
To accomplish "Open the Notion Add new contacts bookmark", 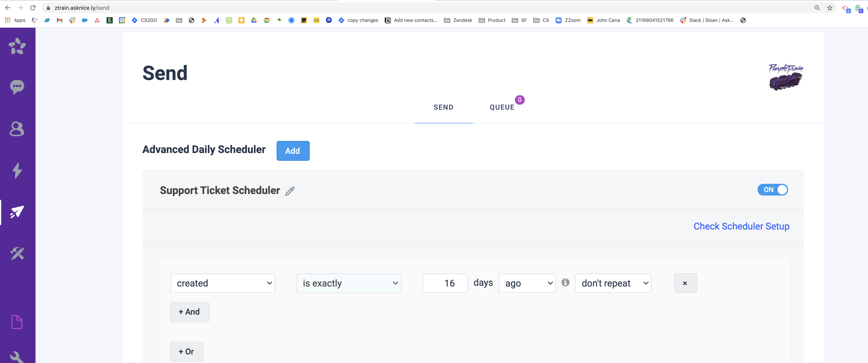I will point(411,20).
